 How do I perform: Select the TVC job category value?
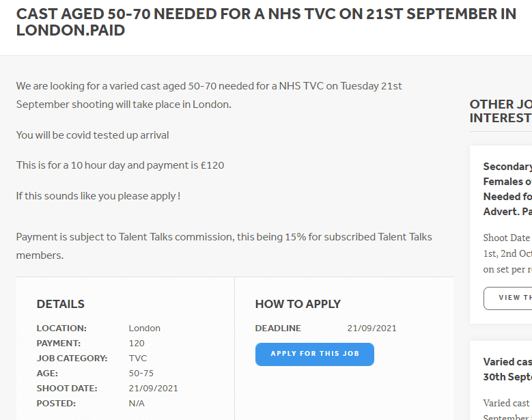[138, 359]
